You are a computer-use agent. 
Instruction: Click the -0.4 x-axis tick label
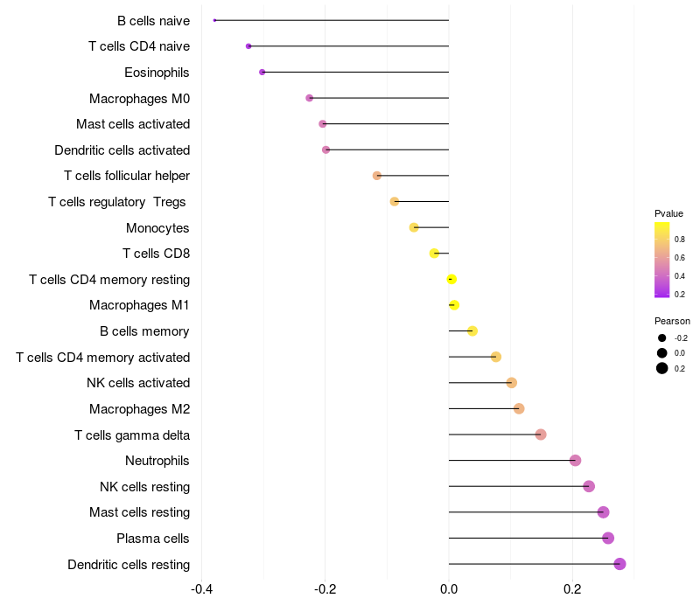point(201,589)
